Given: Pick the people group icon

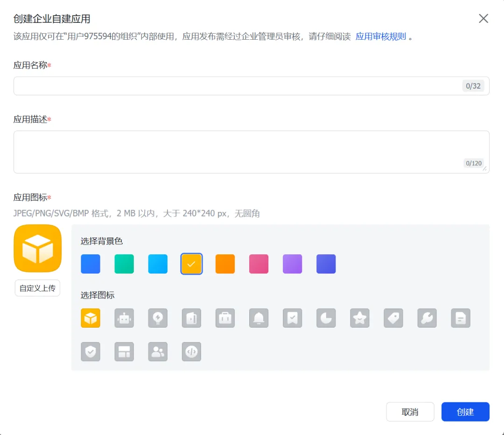Looking at the screenshot, I should coord(158,352).
